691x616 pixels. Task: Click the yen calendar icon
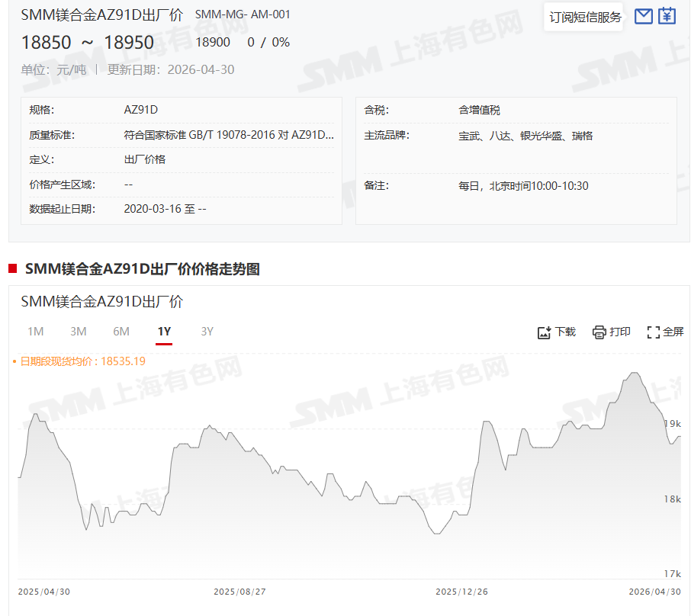(667, 16)
